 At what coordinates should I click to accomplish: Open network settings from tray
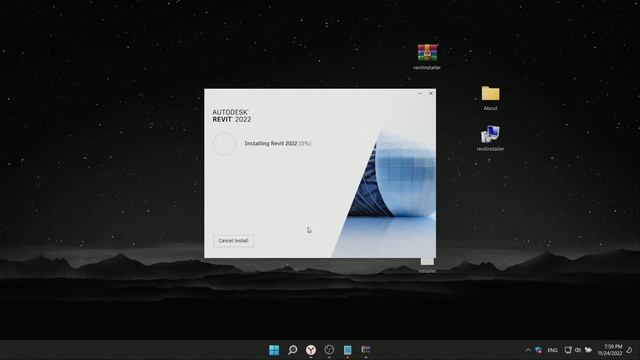(x=568, y=350)
